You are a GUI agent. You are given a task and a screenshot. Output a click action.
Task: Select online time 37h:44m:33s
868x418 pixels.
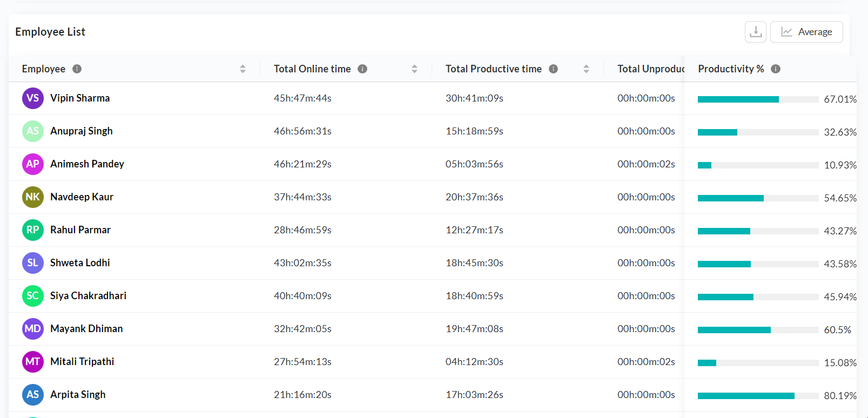[302, 197]
